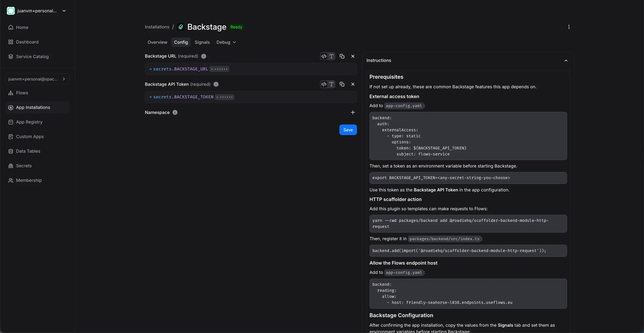Select the Config tab
The height and width of the screenshot is (333, 644).
point(181,42)
